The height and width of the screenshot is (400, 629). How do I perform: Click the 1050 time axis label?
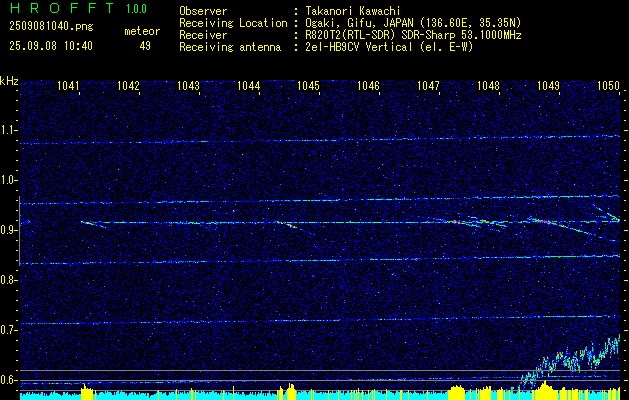coord(609,85)
